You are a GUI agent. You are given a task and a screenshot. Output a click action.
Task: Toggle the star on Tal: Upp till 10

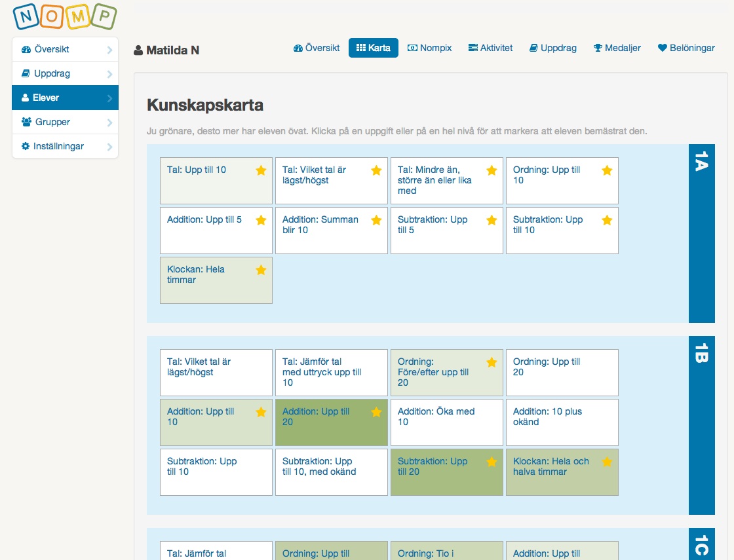261,170
